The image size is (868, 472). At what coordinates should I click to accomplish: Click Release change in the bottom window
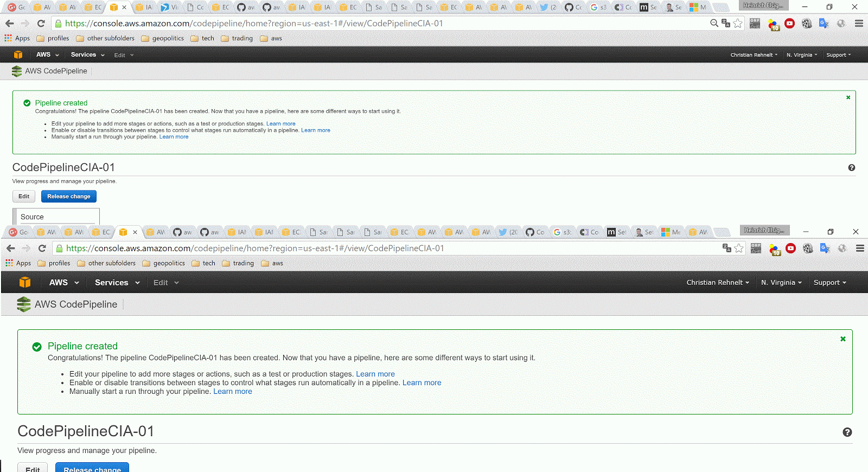(x=92, y=468)
